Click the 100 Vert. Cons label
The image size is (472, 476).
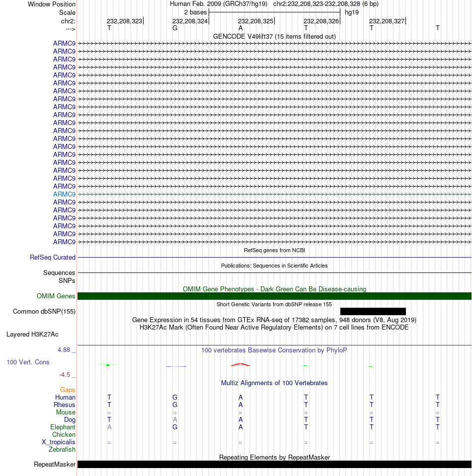pos(28,362)
